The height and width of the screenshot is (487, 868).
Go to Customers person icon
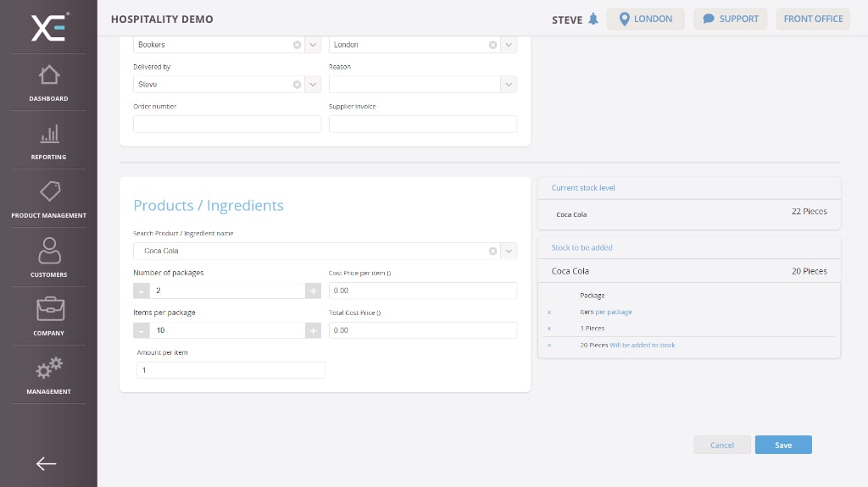48,251
